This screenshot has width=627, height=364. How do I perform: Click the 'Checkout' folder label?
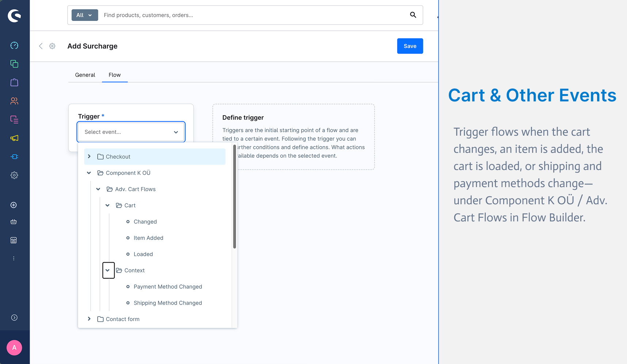[118, 156]
